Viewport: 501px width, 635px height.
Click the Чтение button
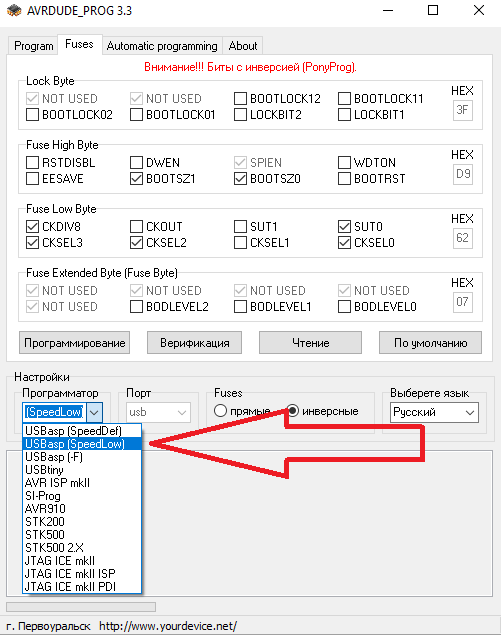[310, 343]
